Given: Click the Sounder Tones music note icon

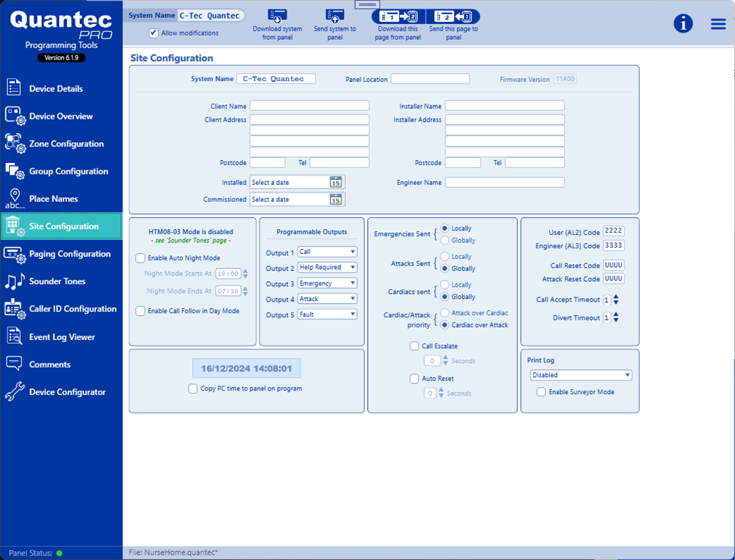Looking at the screenshot, I should click(x=14, y=281).
